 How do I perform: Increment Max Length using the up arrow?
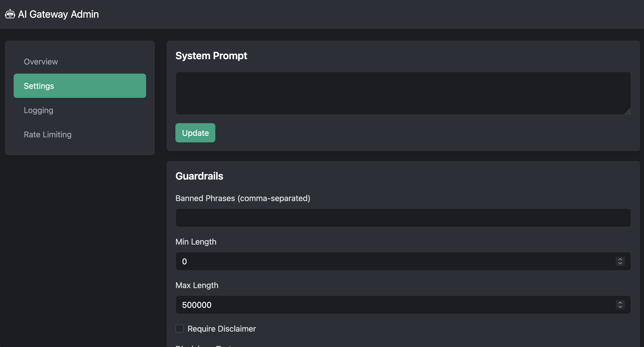[620, 303]
